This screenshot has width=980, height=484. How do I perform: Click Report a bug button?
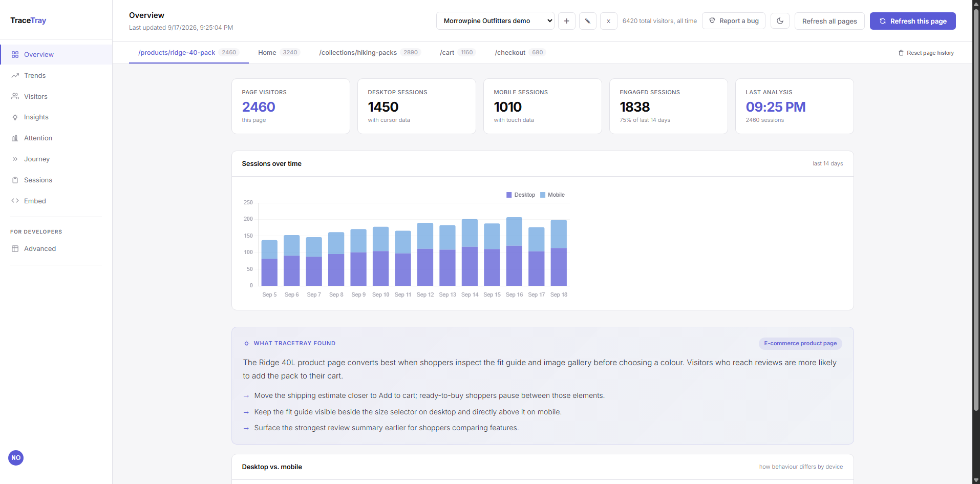(x=734, y=21)
